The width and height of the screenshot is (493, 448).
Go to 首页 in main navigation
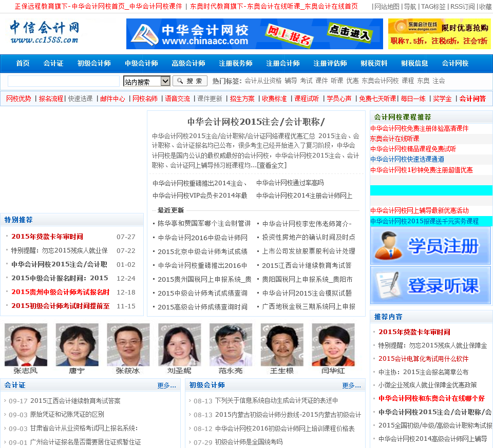[x=23, y=64]
